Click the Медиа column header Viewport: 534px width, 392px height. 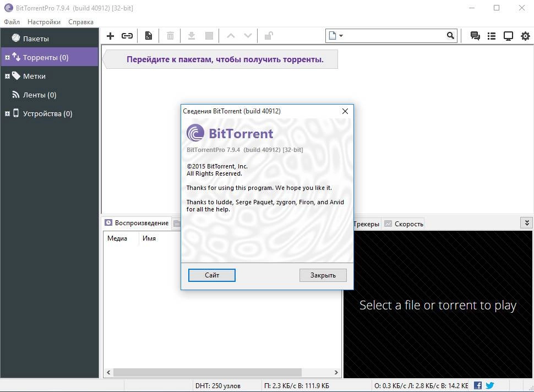point(121,238)
